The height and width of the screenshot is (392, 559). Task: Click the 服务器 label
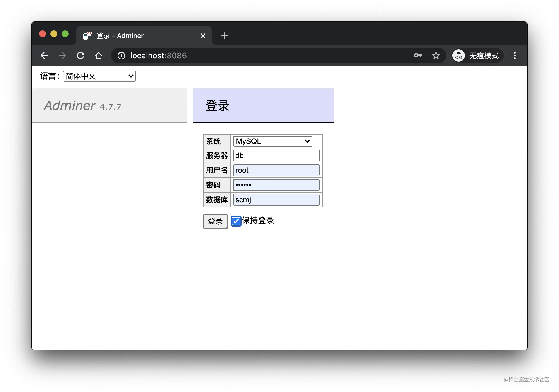[x=217, y=155]
